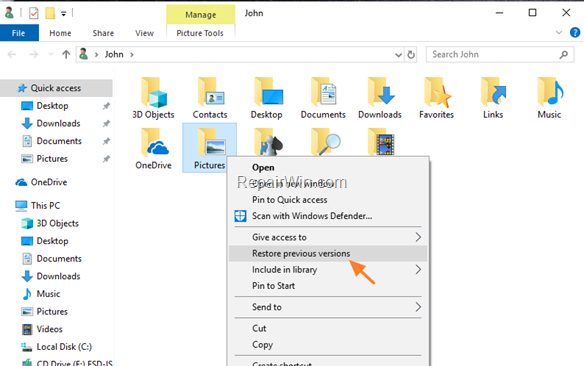Go up one folder level arrow
584x366 pixels.
[x=66, y=55]
